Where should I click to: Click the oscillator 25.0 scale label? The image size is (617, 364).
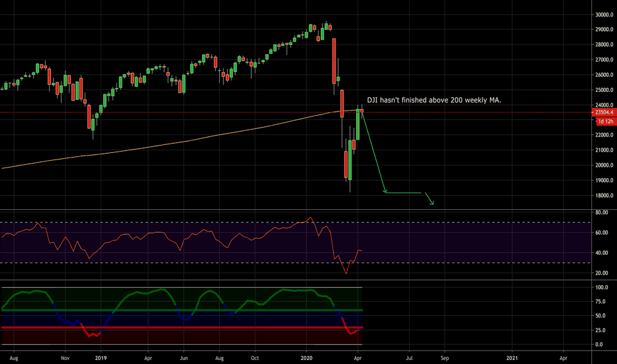click(x=600, y=330)
